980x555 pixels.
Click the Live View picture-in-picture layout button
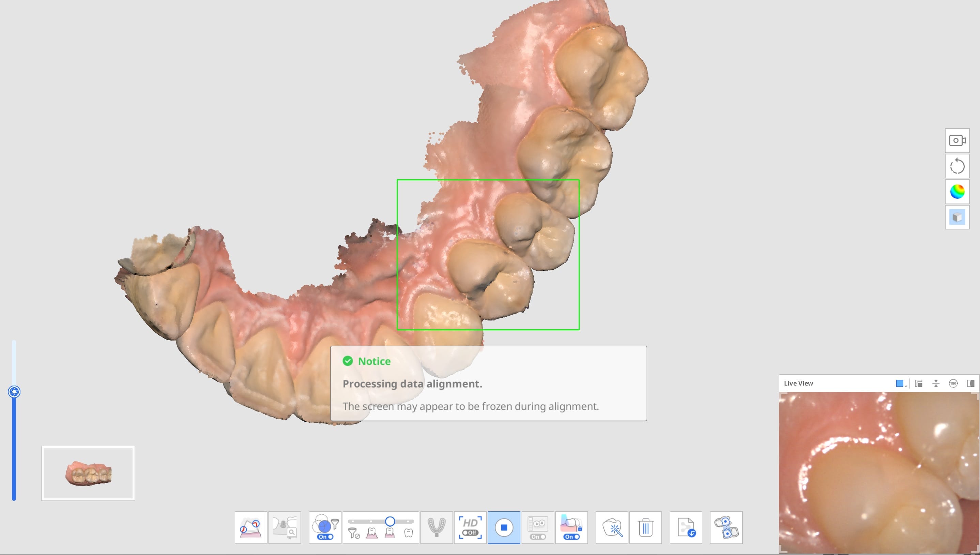pos(918,383)
